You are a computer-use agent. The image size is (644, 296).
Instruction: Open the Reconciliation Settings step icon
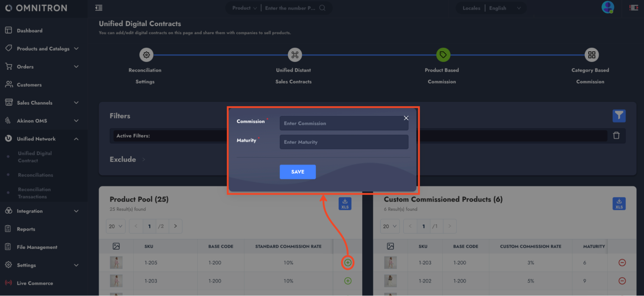[146, 55]
